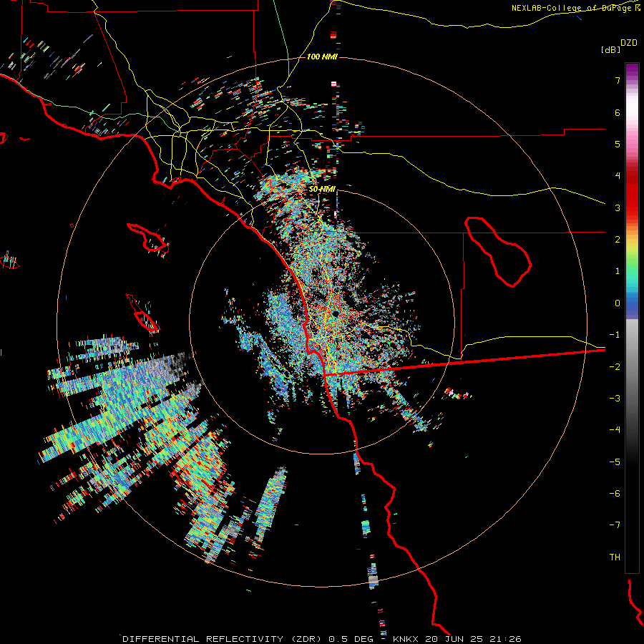Click the "4" value on the color scale
Image resolution: width=644 pixels, height=644 pixels.
[x=618, y=176]
